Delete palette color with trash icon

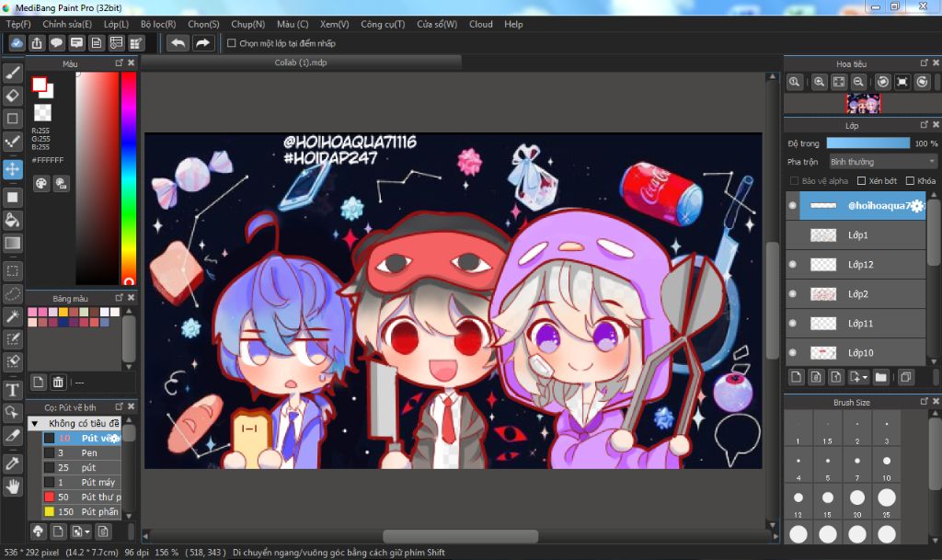[x=58, y=382]
